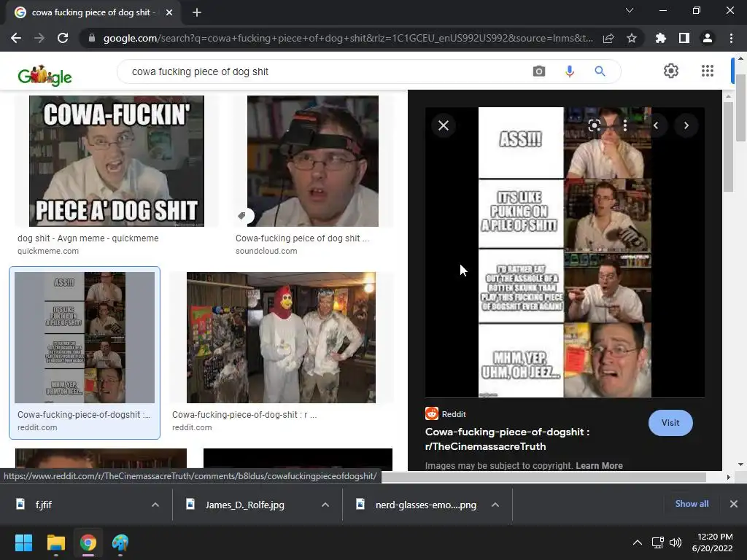747x560 pixels.
Task: Click Cowa-fucking-piece-of-dog-shit : r caption
Action: [244, 415]
